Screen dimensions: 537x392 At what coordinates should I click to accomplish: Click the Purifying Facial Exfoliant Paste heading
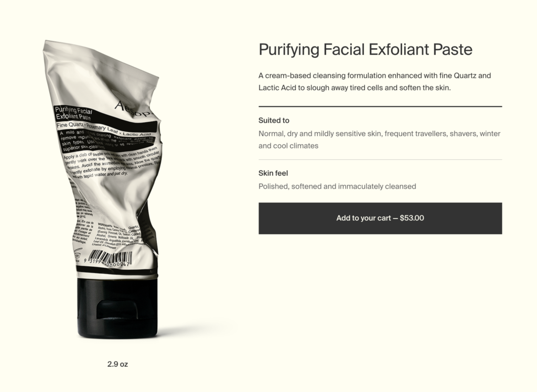tap(366, 49)
